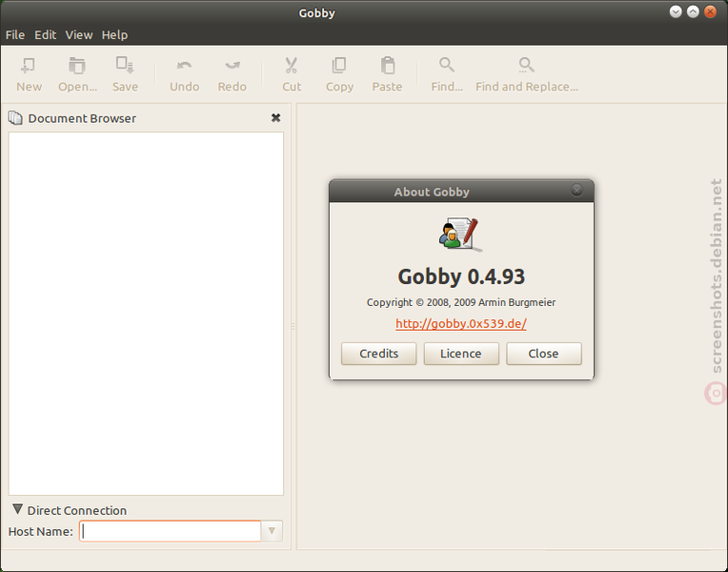The height and width of the screenshot is (572, 728).
Task: Click the Cut scissors icon
Action: point(292,66)
